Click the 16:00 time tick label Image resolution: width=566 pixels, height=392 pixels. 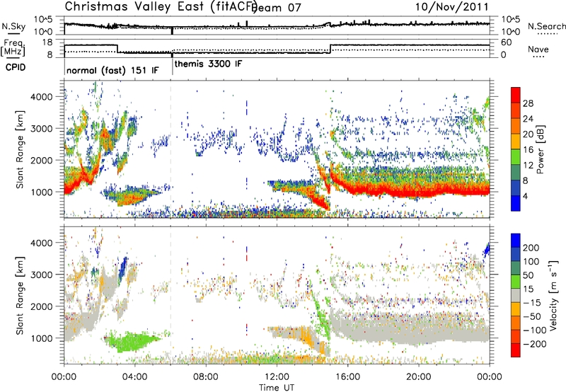347,377
